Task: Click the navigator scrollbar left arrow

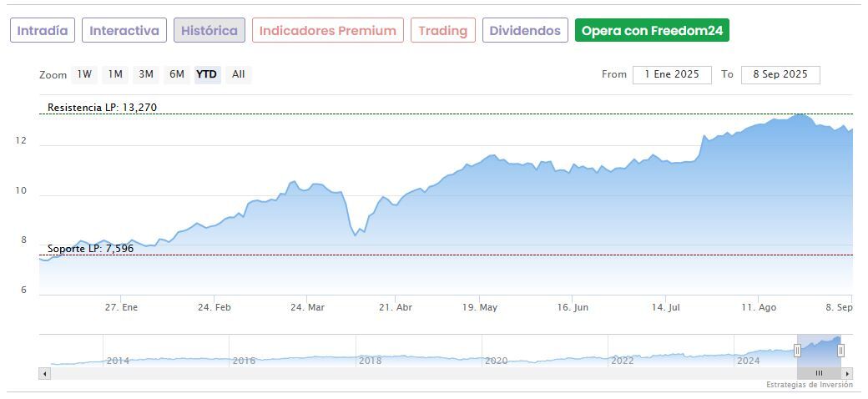Action: pos(44,373)
